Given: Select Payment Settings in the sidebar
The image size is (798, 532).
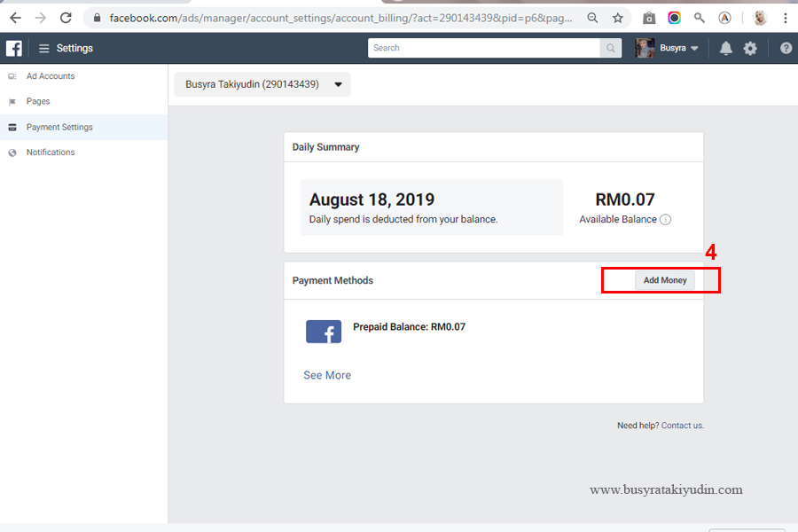Looking at the screenshot, I should pos(59,127).
